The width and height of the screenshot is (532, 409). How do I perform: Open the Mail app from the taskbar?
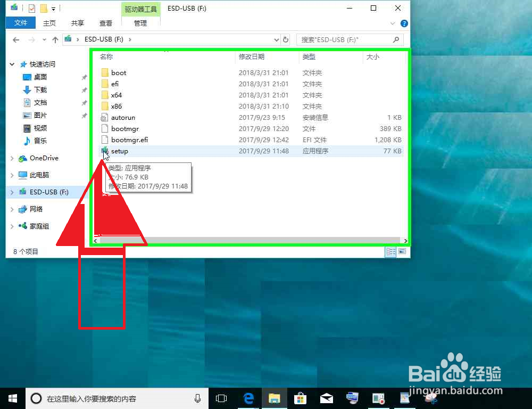pos(326,398)
